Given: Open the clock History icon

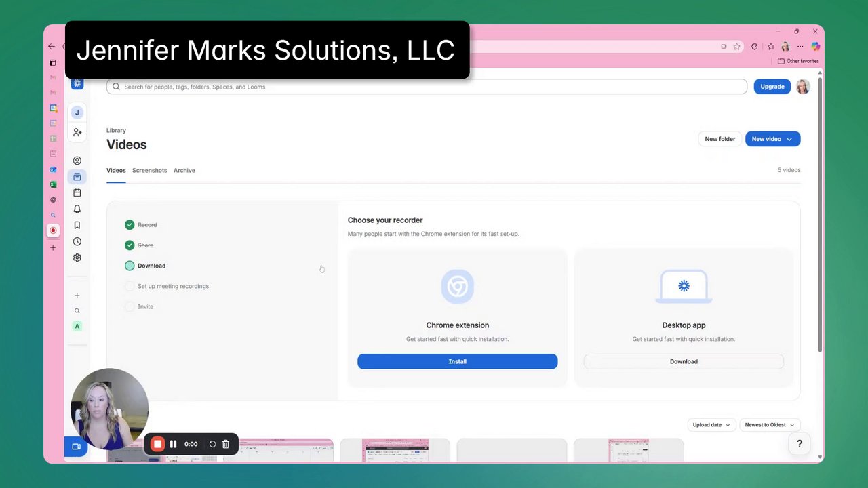Looking at the screenshot, I should [77, 242].
